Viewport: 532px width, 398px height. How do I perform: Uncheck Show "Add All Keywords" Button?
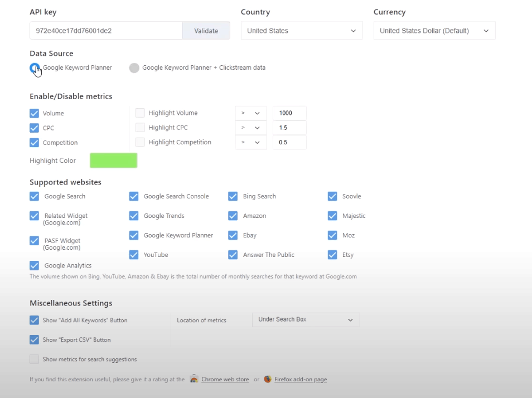34,321
